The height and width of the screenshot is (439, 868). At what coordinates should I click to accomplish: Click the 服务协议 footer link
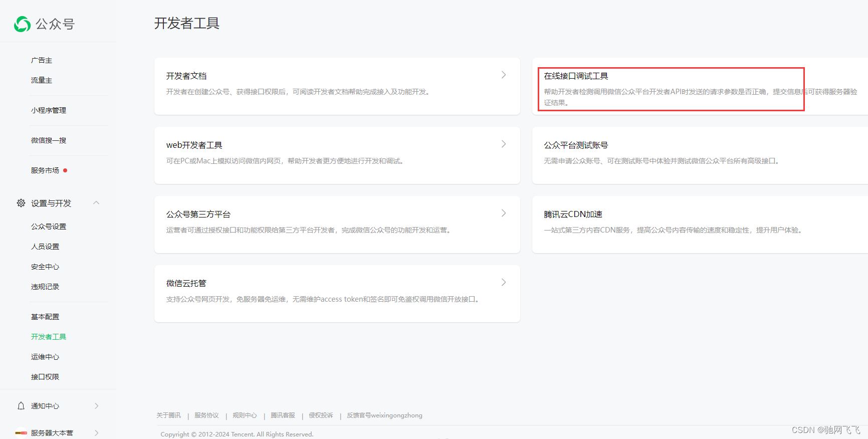tap(206, 415)
